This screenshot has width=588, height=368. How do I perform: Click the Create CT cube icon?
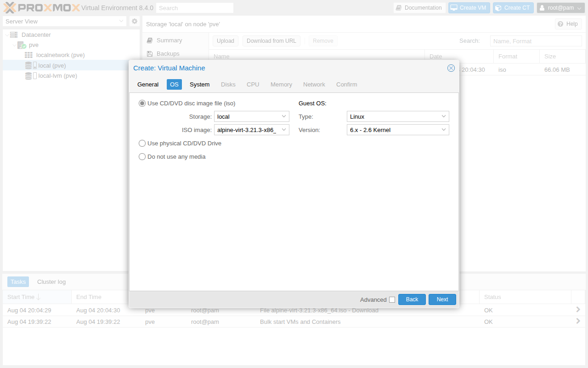pyautogui.click(x=498, y=8)
